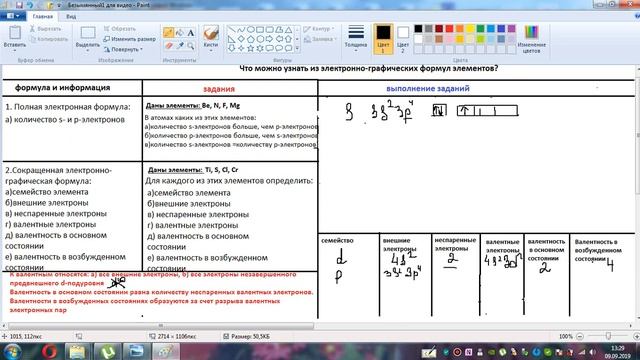Pick the purple palette color
This screenshot has width=640, height=360.
[x=511, y=29]
